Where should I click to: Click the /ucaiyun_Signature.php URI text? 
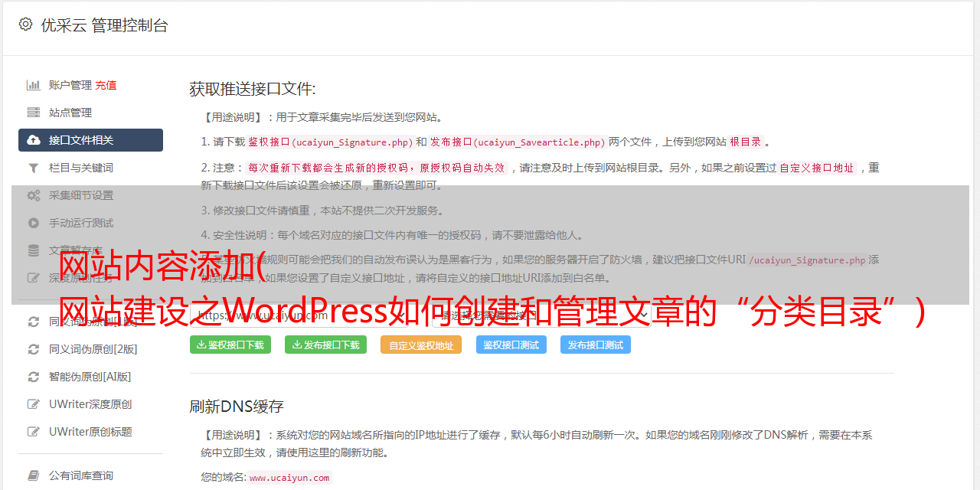tap(807, 260)
